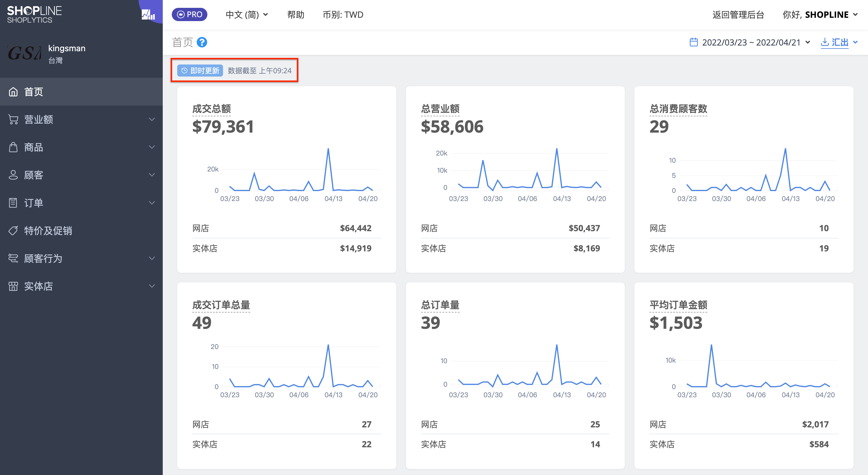
Task: Click the chart analytics icon in sidebar corner
Action: (148, 14)
